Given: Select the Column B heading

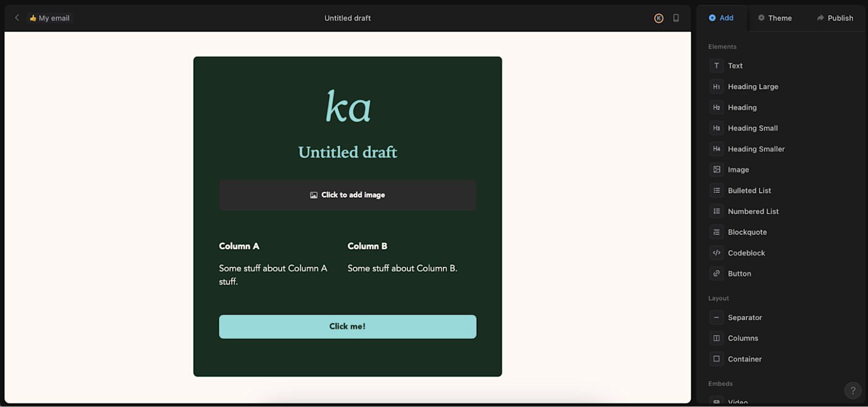Looking at the screenshot, I should [x=368, y=246].
